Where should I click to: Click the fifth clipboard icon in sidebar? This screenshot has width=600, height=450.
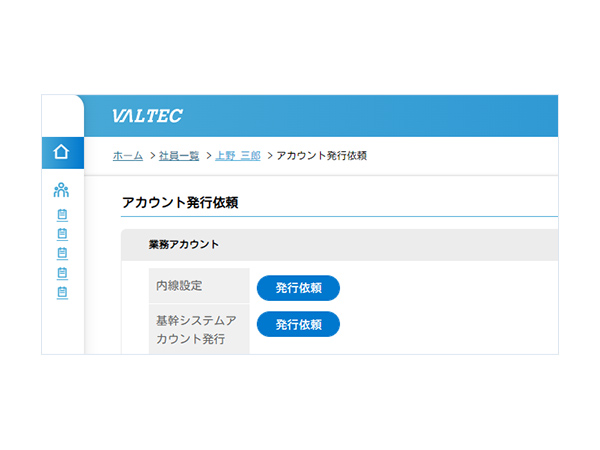(62, 292)
